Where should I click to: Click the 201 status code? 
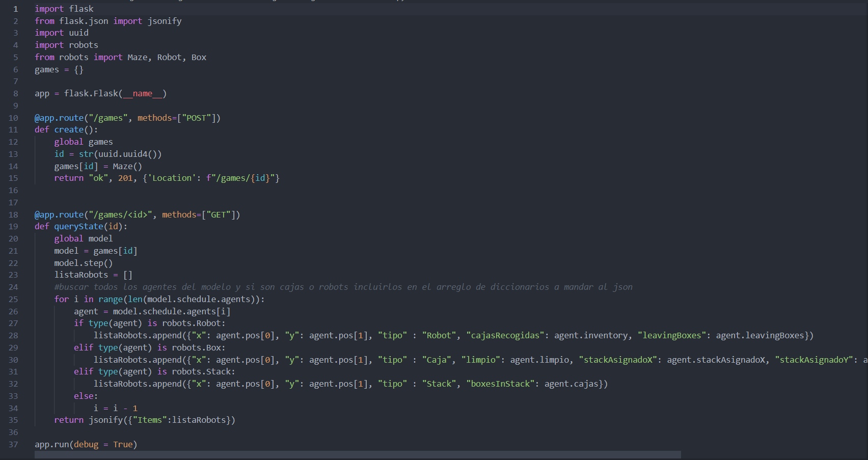pos(125,178)
